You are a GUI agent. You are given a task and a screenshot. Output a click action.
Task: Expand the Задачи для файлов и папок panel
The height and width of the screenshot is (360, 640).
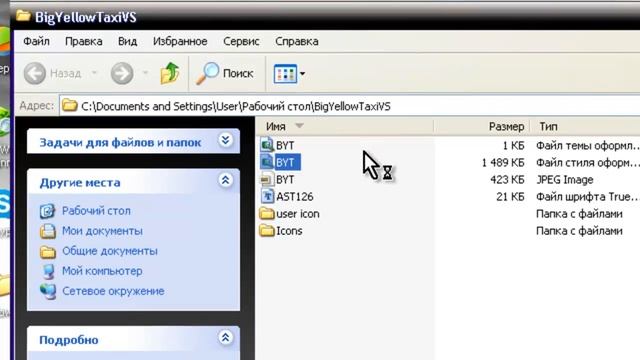click(x=225, y=140)
